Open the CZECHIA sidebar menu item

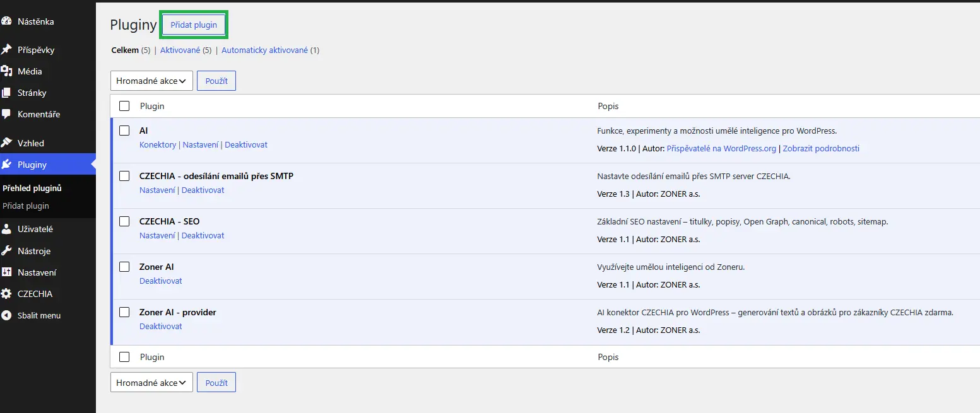48,294
